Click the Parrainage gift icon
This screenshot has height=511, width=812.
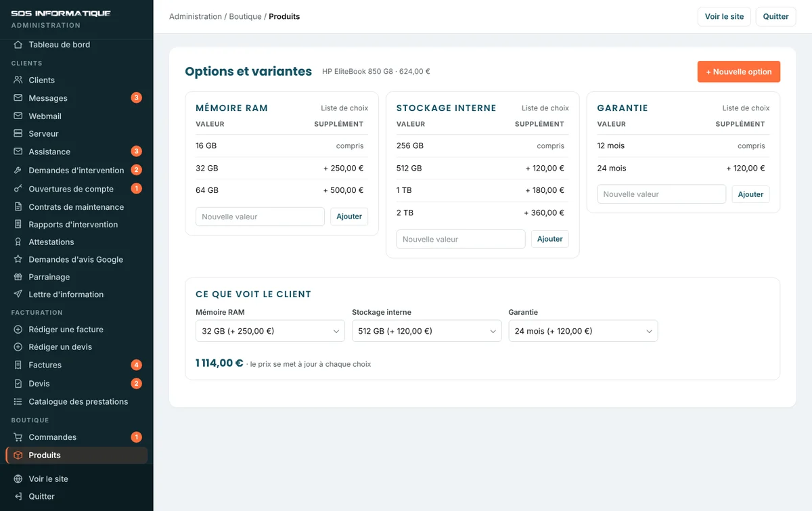coord(18,277)
